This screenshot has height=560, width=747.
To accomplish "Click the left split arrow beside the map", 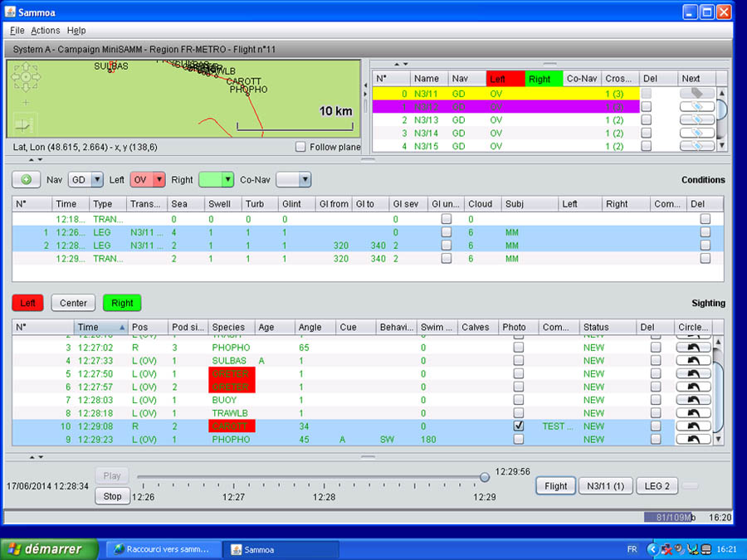I will tap(365, 85).
